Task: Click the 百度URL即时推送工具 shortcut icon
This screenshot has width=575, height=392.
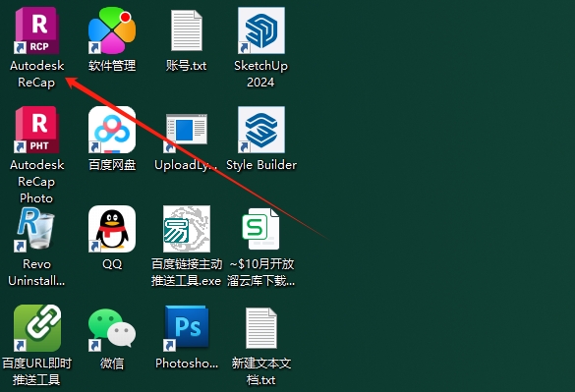Action: tap(37, 328)
